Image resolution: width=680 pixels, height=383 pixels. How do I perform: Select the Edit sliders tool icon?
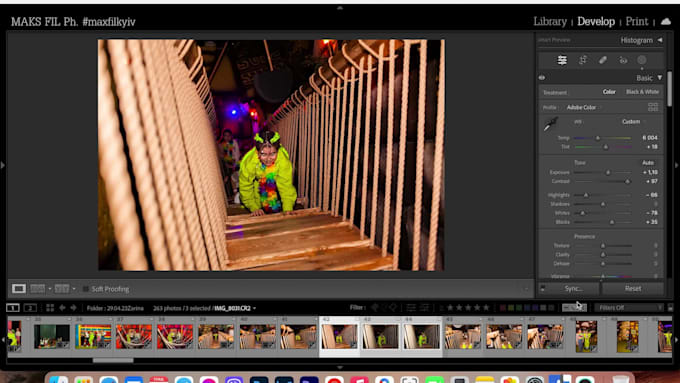tap(562, 60)
